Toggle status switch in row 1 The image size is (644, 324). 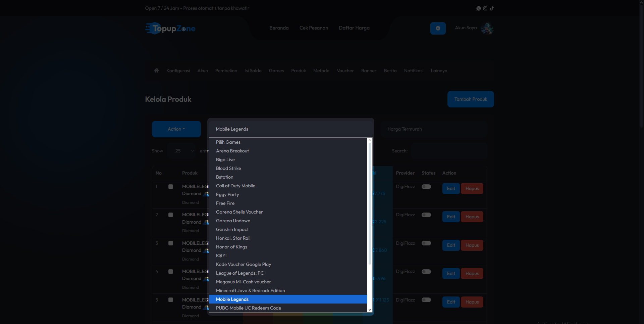[x=426, y=187]
